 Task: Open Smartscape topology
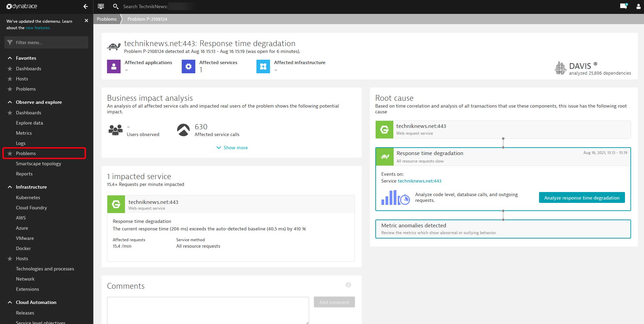pos(38,164)
